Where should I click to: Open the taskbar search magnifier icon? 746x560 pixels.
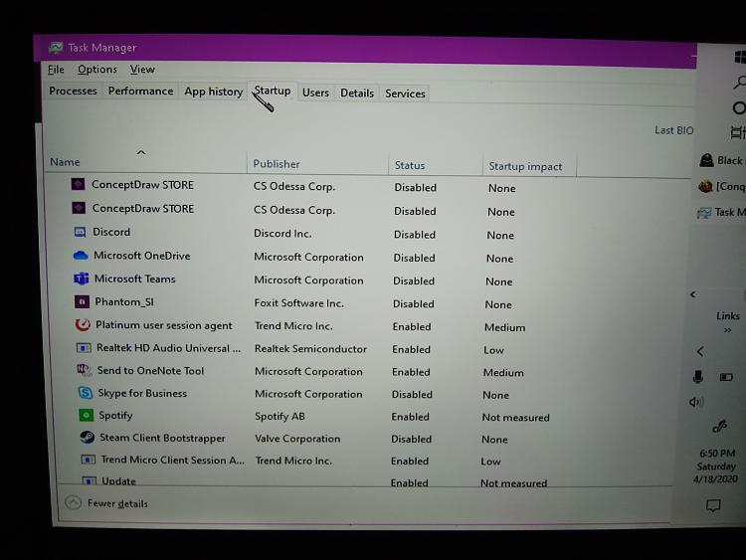click(x=739, y=82)
